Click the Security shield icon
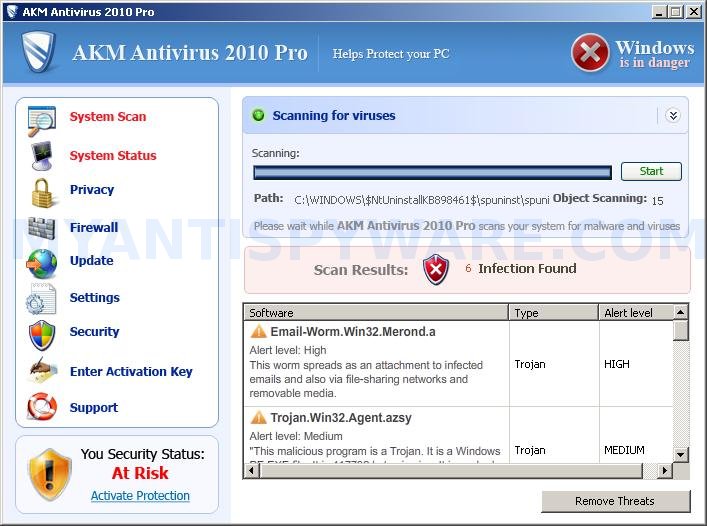The width and height of the screenshot is (707, 526). pyautogui.click(x=42, y=335)
